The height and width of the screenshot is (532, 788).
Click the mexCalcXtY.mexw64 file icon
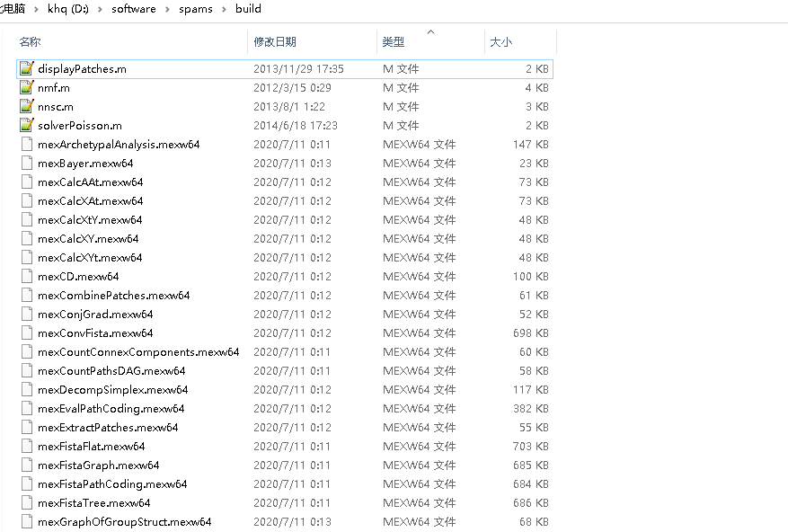pos(27,220)
